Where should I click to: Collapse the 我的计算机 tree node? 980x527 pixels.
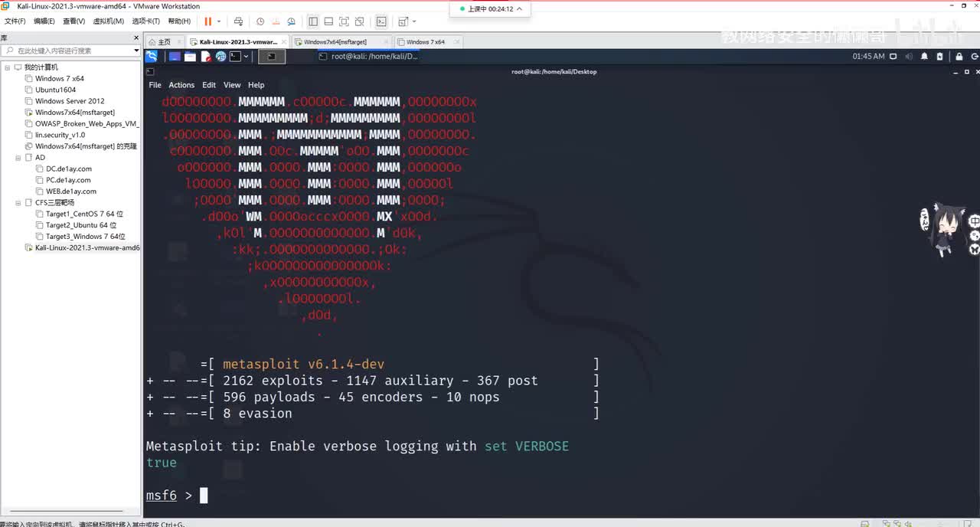point(8,67)
